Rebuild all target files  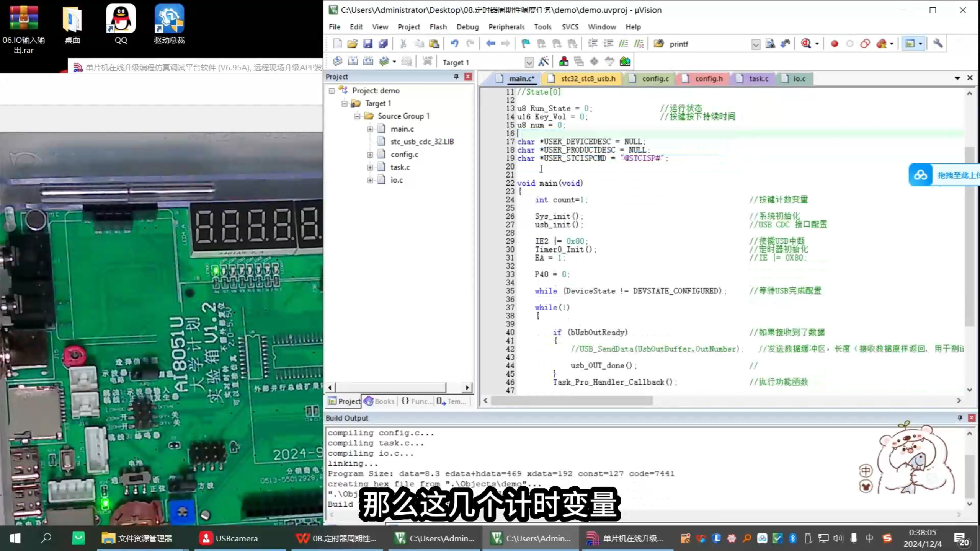pyautogui.click(x=368, y=61)
